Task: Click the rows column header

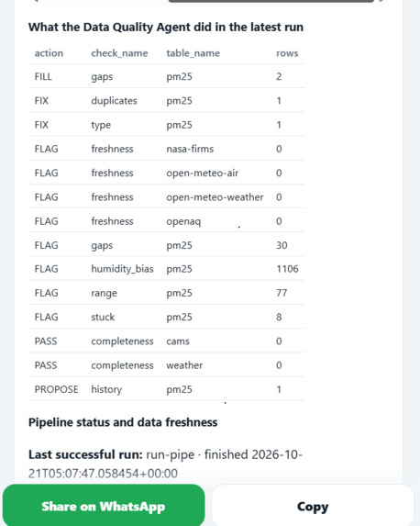Action: (287, 53)
